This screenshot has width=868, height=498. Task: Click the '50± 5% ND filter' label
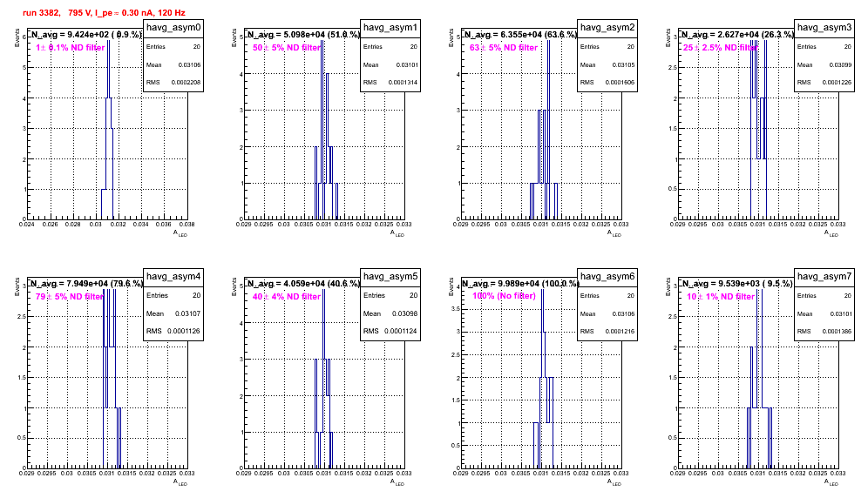(287, 48)
